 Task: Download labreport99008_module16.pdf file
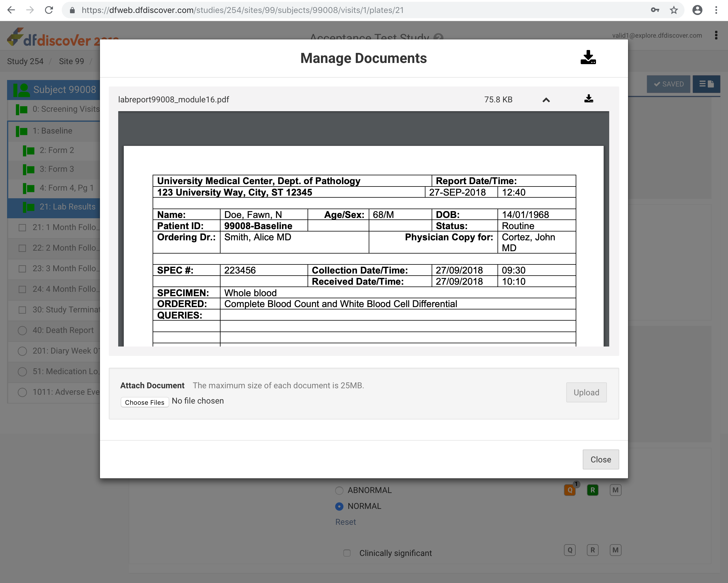pyautogui.click(x=589, y=99)
